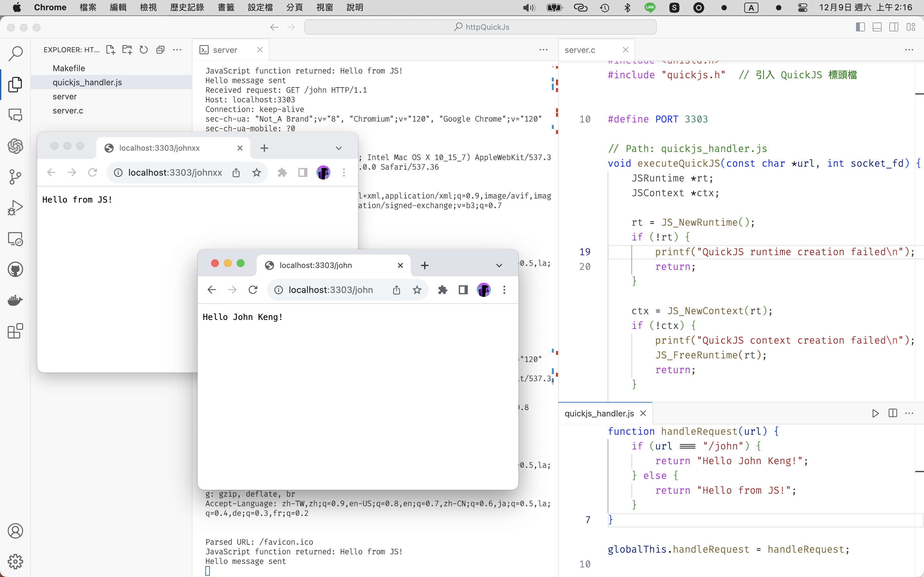
Task: Click the New File icon in Explorer
Action: (110, 50)
